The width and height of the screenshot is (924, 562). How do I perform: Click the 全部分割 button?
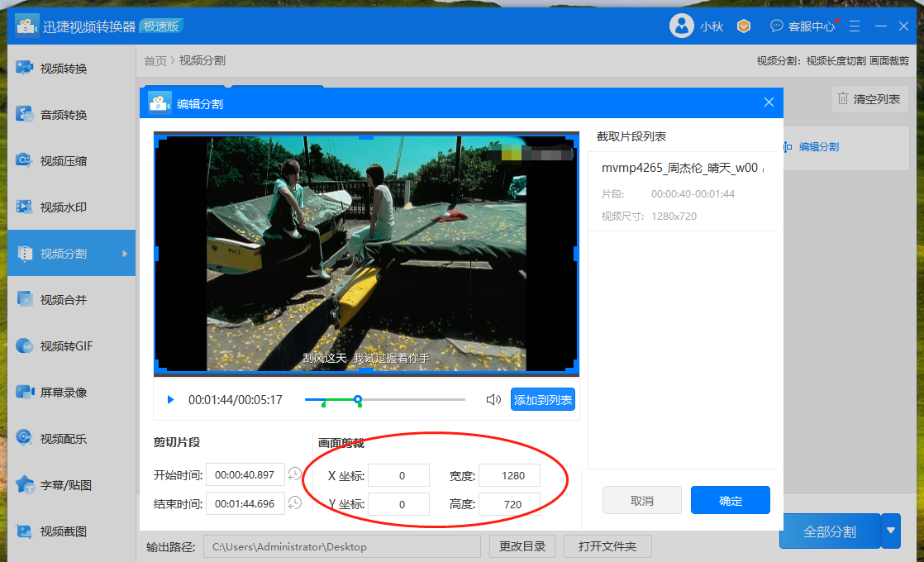click(x=830, y=531)
